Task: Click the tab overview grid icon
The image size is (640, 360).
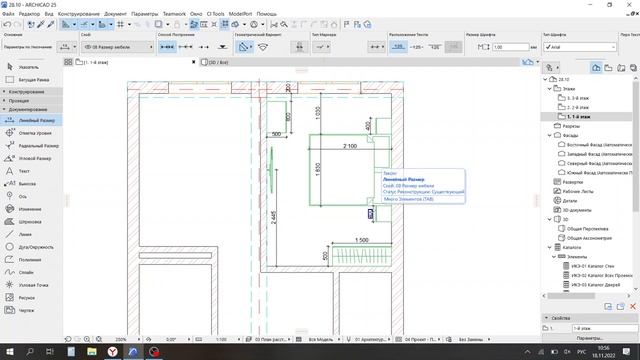Action: coord(68,62)
